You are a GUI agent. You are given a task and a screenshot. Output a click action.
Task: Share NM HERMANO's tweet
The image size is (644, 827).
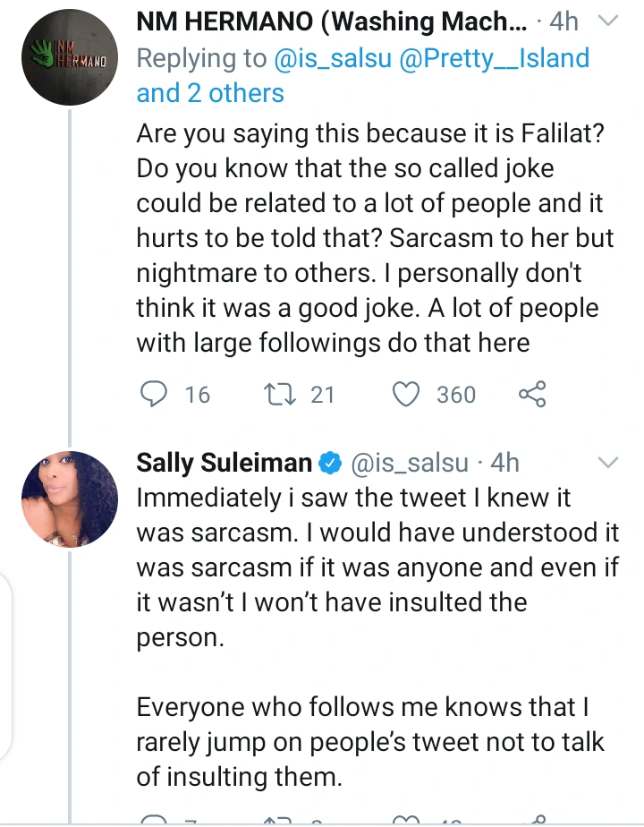[532, 395]
